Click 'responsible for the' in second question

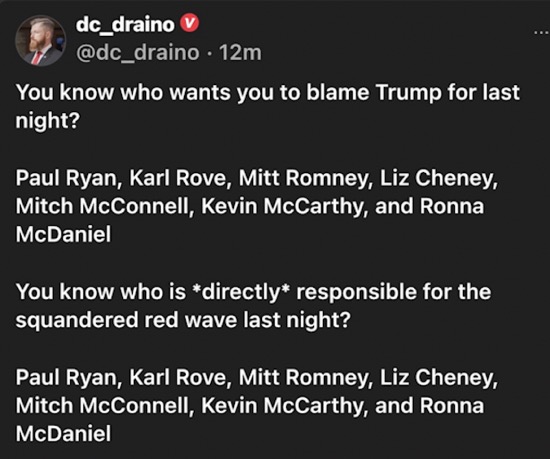pos(394,292)
